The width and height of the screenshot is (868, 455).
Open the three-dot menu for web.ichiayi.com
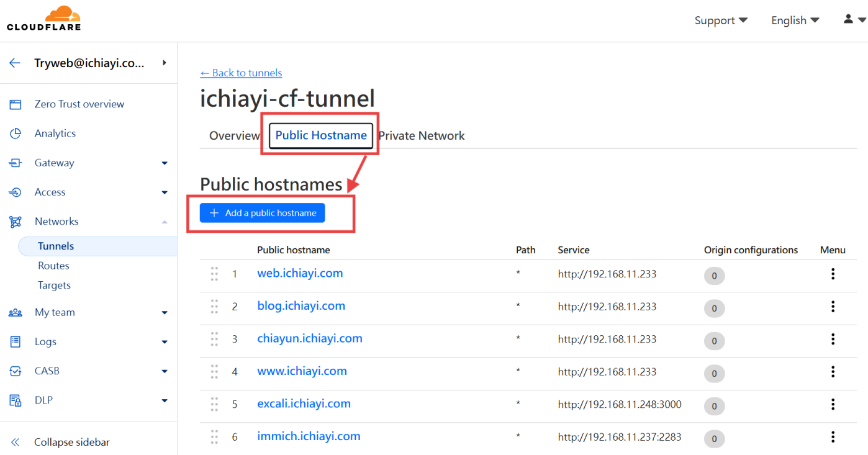tap(833, 274)
